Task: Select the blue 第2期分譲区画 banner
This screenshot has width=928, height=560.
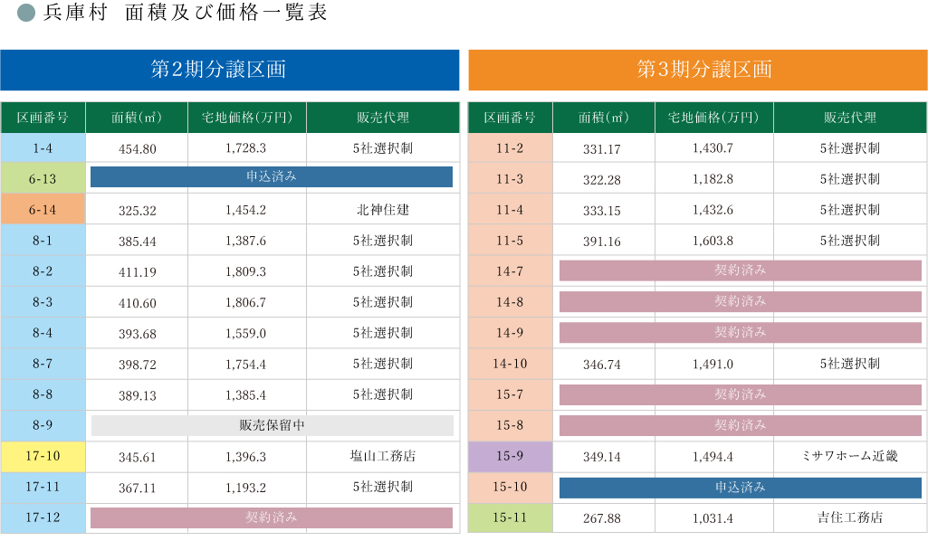Action: click(229, 70)
